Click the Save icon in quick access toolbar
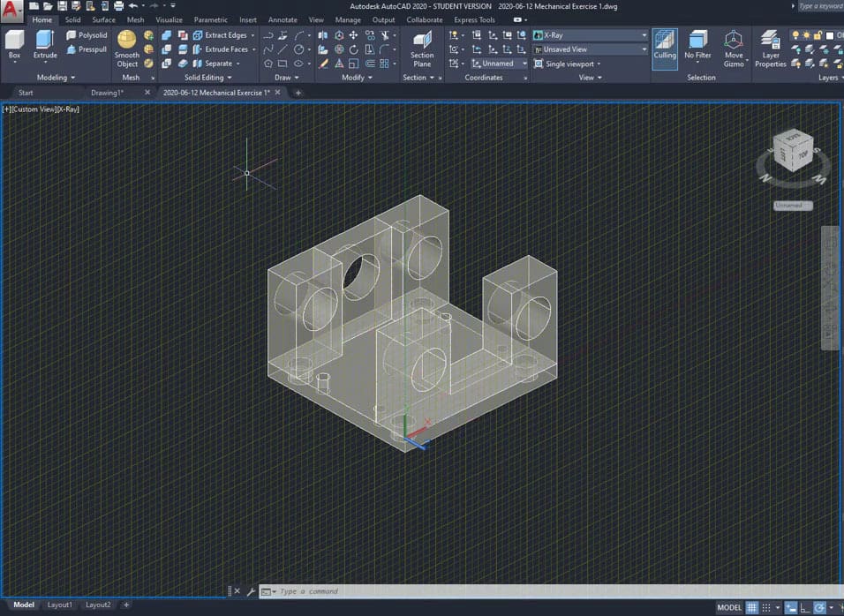This screenshot has width=844, height=616. tap(62, 6)
